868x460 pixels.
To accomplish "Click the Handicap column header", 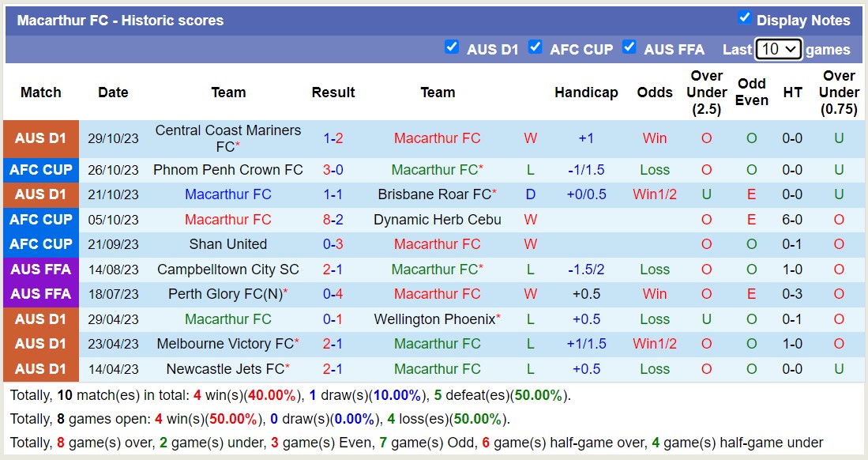I will click(x=586, y=92).
